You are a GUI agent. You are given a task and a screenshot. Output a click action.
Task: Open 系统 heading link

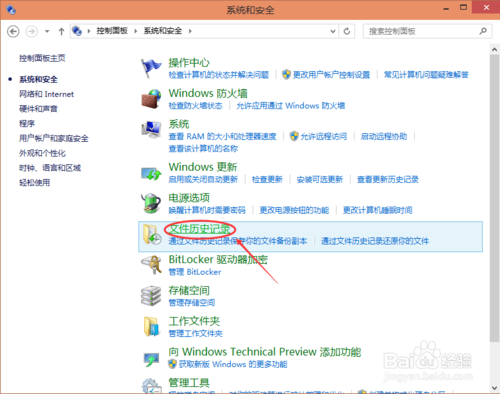point(179,124)
